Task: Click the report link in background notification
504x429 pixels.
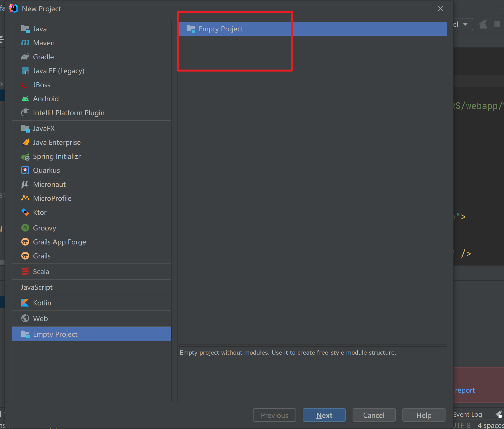Action: point(465,390)
